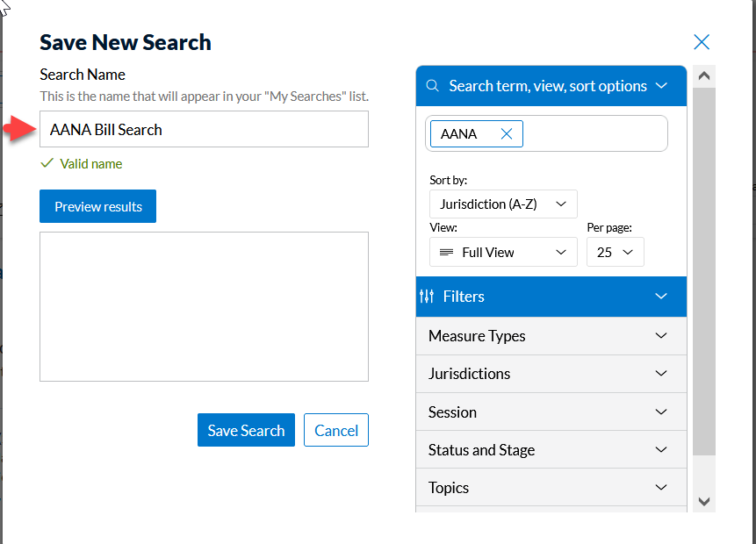Click the magnifier icon in search options header
Viewport: 756px width, 544px height.
click(x=432, y=86)
